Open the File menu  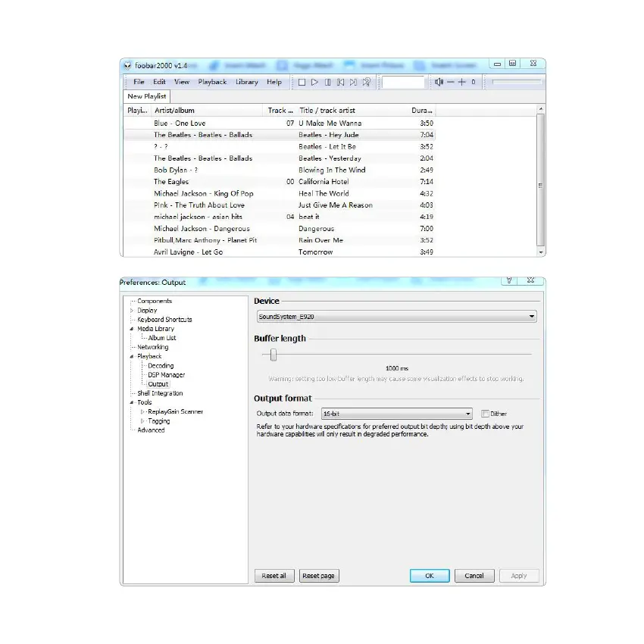tap(139, 82)
